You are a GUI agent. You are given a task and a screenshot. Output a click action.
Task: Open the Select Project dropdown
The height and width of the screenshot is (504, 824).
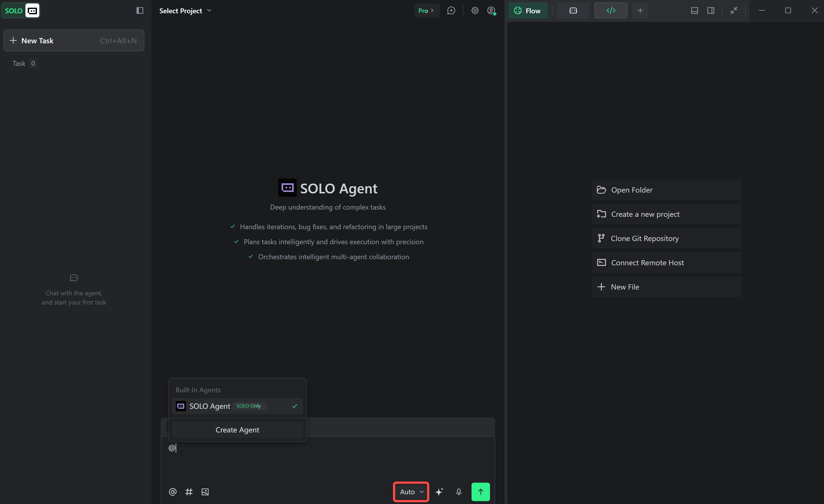185,11
